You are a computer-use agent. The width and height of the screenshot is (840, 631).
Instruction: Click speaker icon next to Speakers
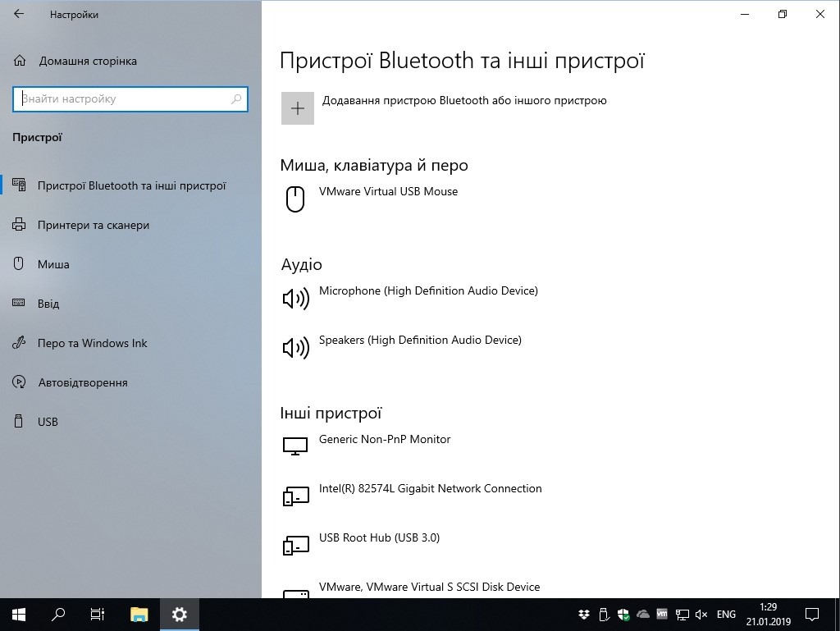coord(295,348)
